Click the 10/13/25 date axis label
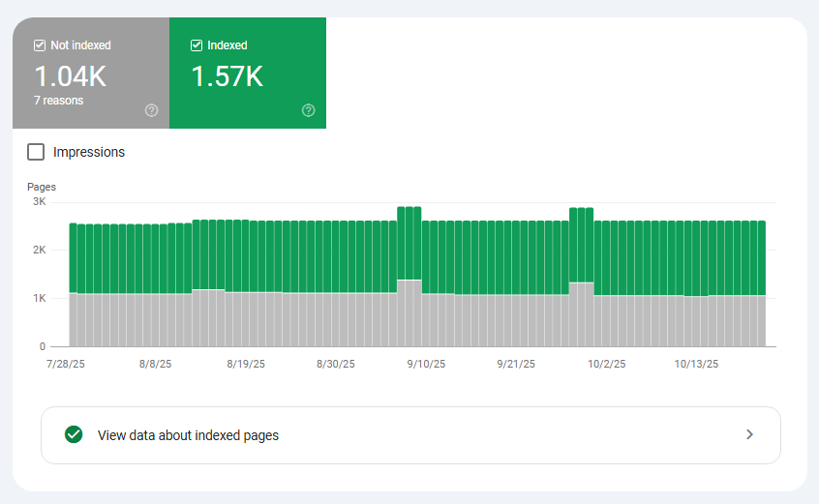 [696, 365]
